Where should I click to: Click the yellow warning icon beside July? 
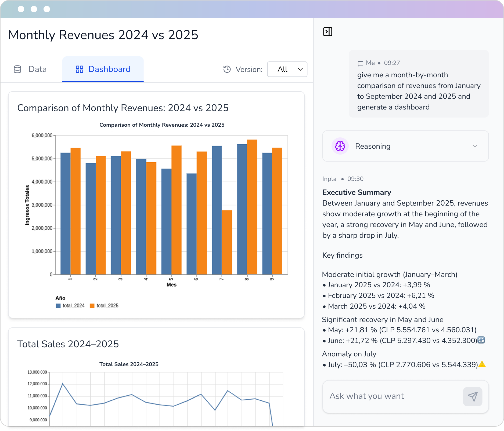coord(482,364)
